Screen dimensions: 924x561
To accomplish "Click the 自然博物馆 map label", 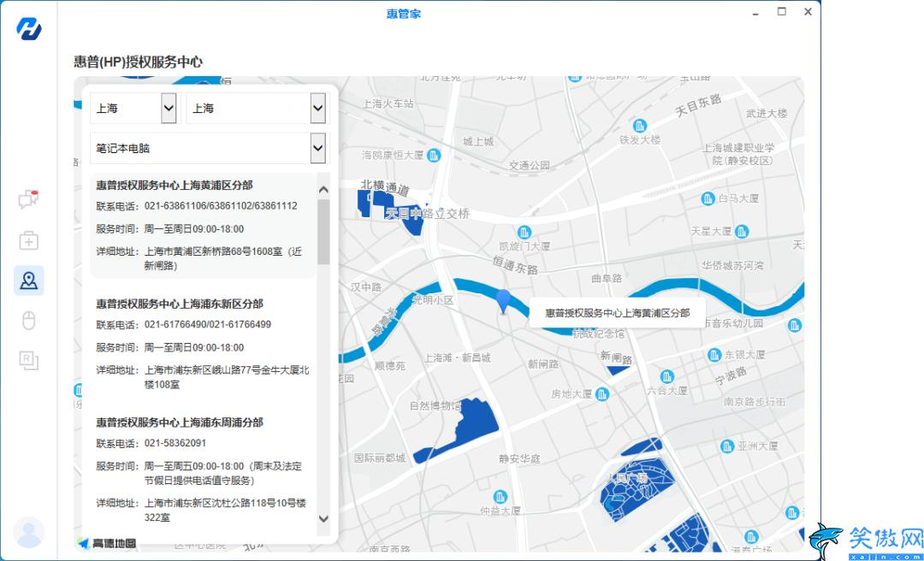I will tap(435, 405).
